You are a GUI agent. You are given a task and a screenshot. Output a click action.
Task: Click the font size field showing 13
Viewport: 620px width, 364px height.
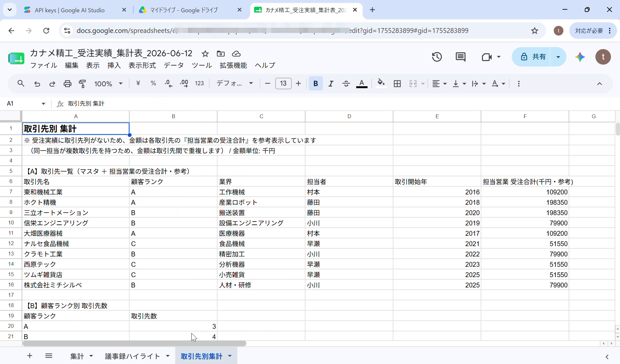pyautogui.click(x=283, y=84)
